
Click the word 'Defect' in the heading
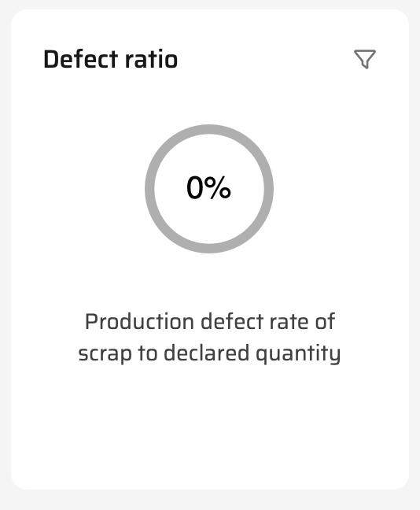pos(80,59)
